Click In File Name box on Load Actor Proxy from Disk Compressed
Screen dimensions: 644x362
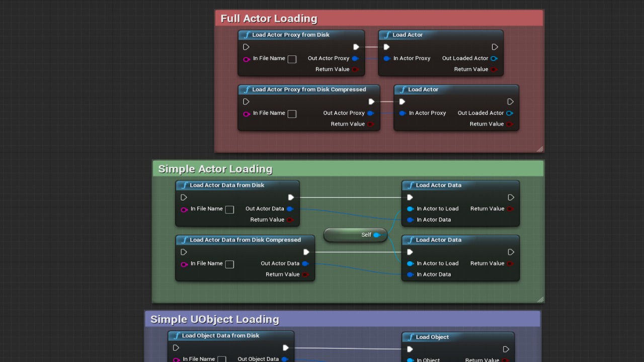coord(292,114)
